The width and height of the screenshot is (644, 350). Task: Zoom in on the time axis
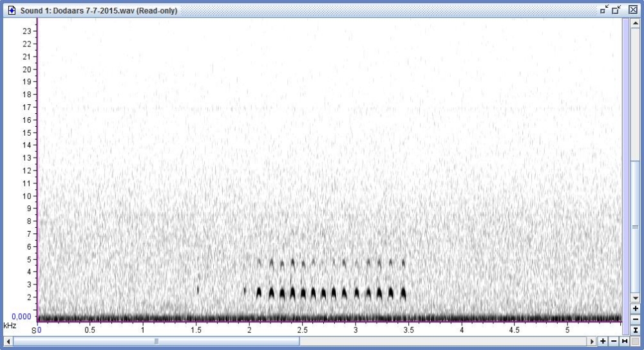click(x=603, y=341)
